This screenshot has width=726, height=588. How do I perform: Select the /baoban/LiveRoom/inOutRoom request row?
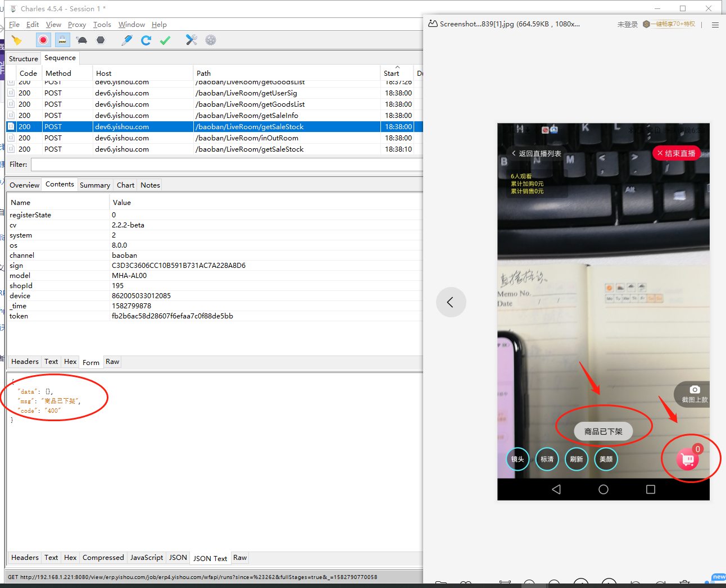click(x=215, y=138)
